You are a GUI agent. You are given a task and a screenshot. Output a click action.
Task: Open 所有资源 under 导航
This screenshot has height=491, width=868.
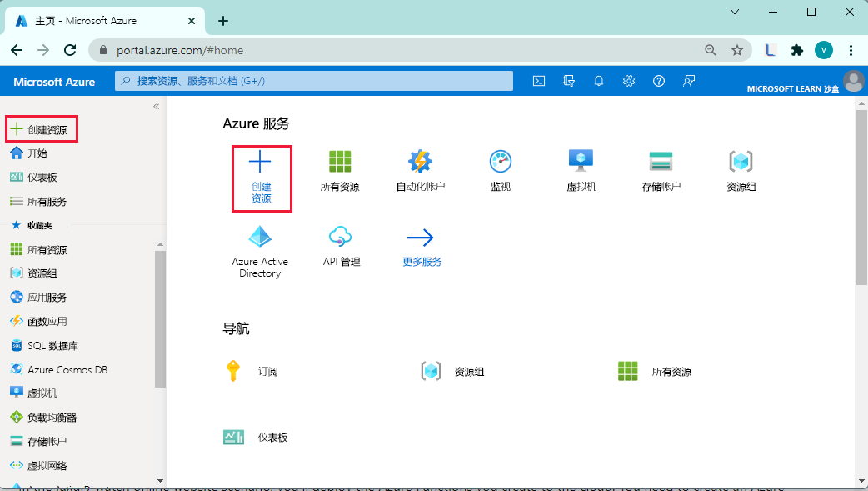[654, 371]
